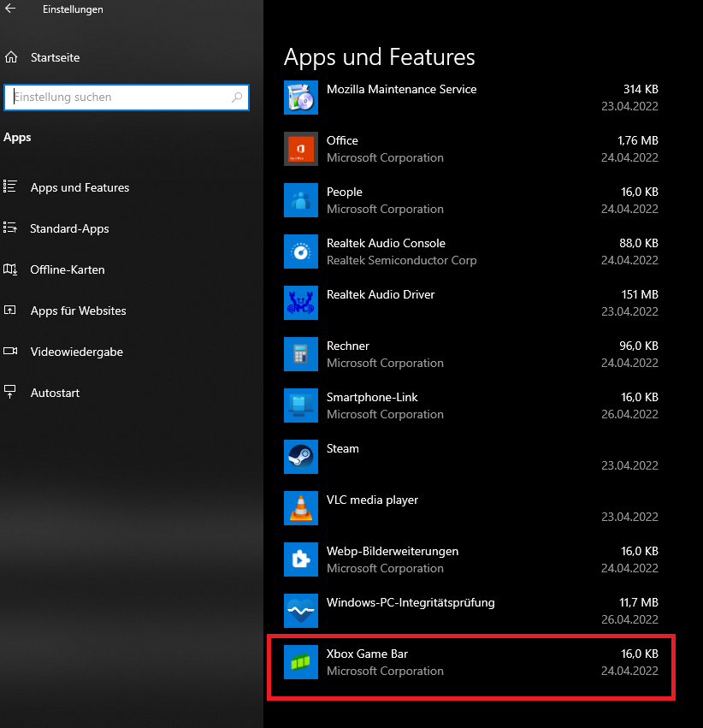Open the Startseite link
Screen dimensions: 703x728
tap(56, 57)
